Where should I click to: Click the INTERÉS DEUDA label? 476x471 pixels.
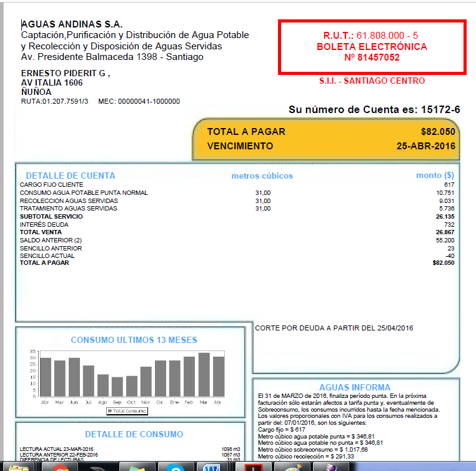click(x=44, y=225)
